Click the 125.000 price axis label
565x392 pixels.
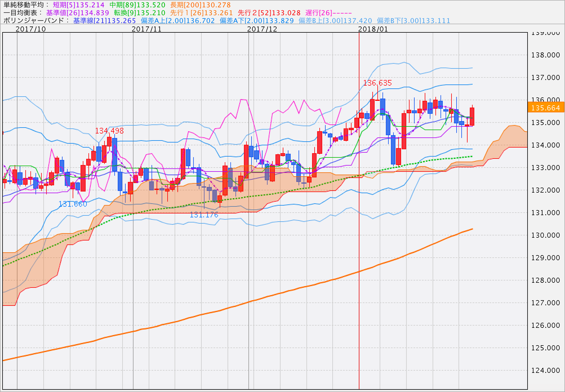click(546, 348)
